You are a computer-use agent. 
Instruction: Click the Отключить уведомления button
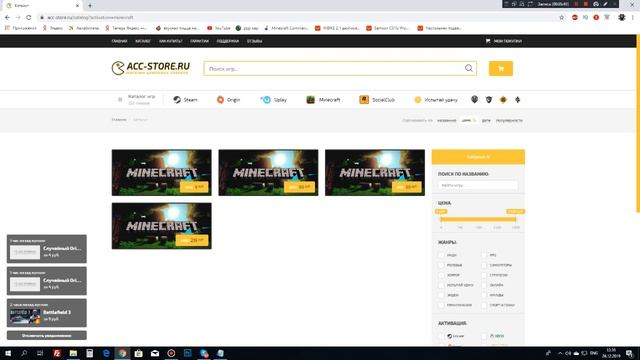[x=47, y=336]
